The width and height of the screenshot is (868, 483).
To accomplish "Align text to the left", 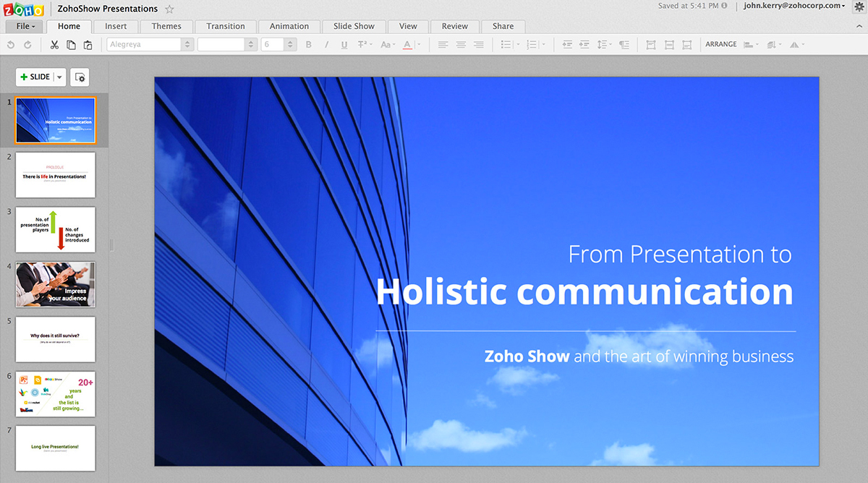I will click(x=443, y=45).
